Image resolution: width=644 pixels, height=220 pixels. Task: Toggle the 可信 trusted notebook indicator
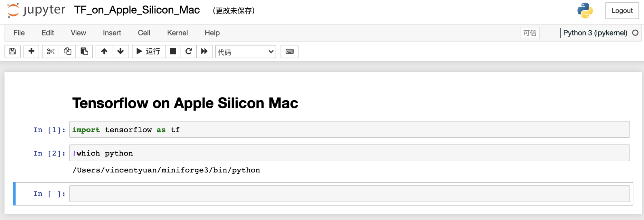click(x=530, y=33)
